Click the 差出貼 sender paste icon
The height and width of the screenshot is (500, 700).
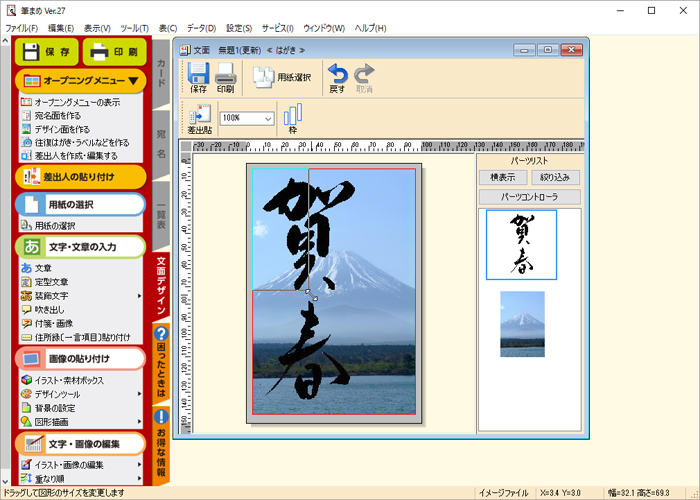[198, 117]
